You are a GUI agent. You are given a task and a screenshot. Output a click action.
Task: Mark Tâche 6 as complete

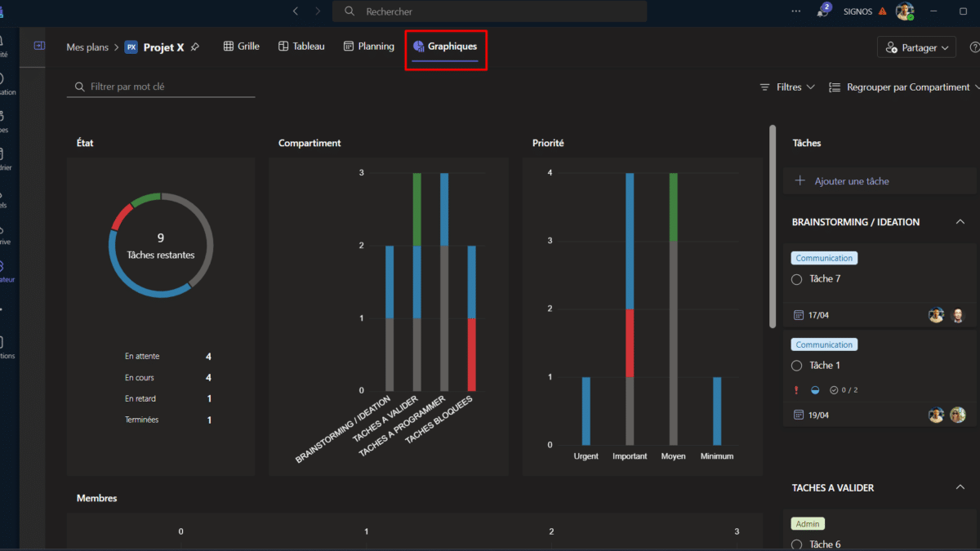click(797, 544)
